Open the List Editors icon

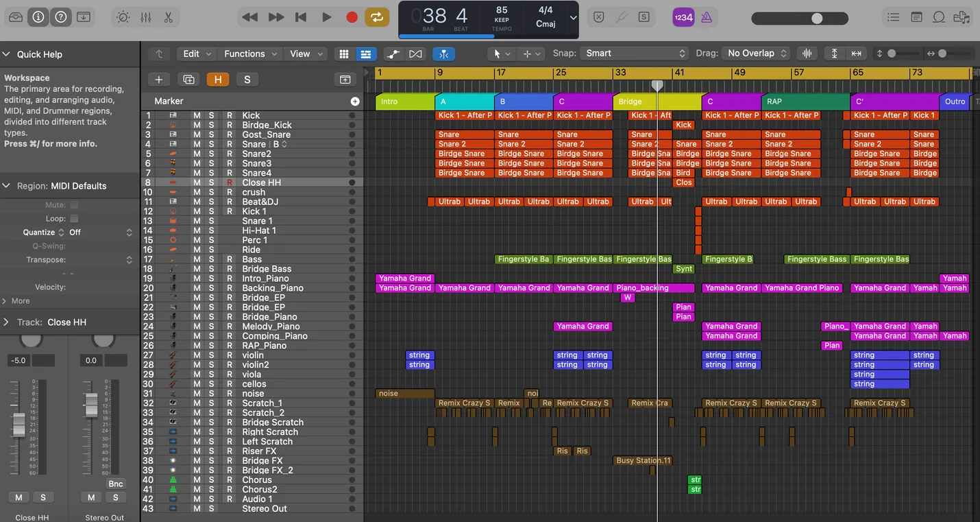tap(893, 17)
